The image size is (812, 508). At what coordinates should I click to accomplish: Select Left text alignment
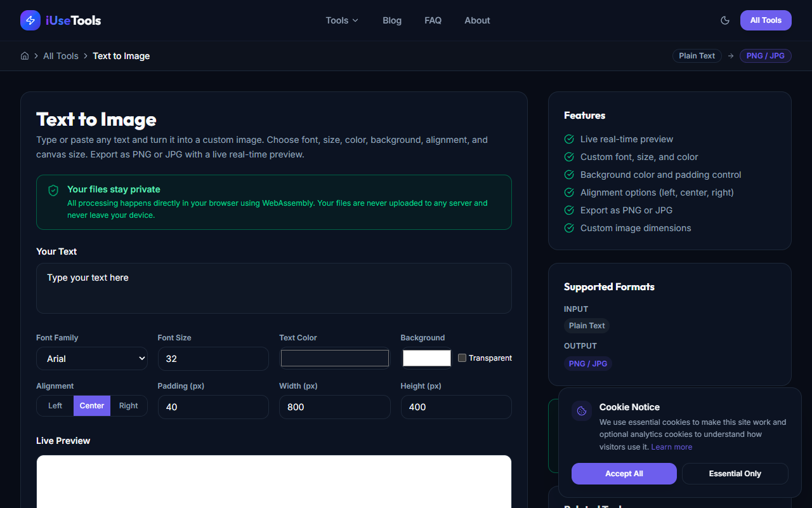coord(55,405)
